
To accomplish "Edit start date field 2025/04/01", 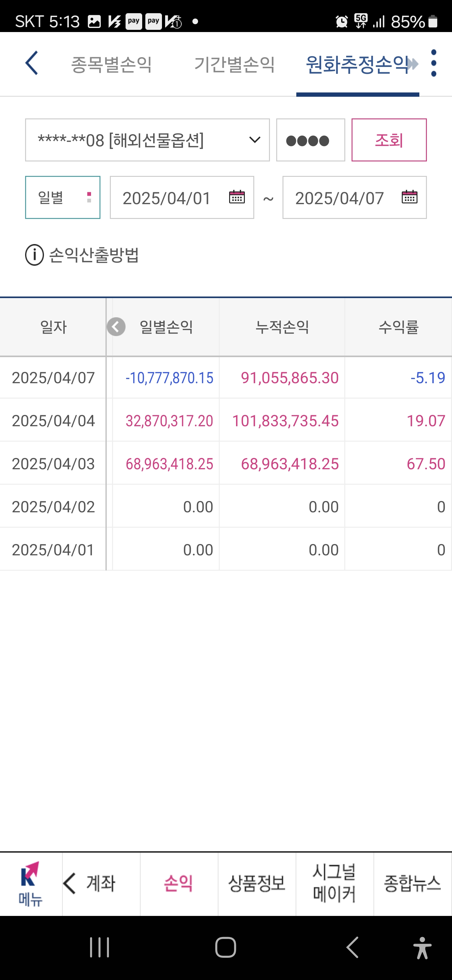I will pyautogui.click(x=182, y=198).
